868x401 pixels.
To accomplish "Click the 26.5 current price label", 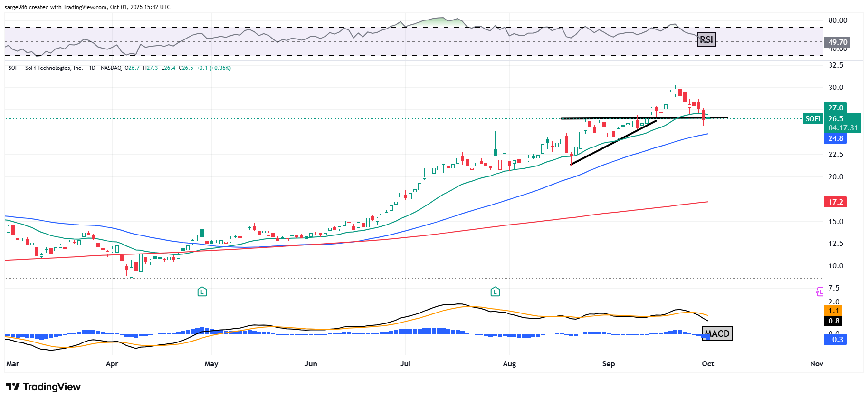I will [836, 119].
